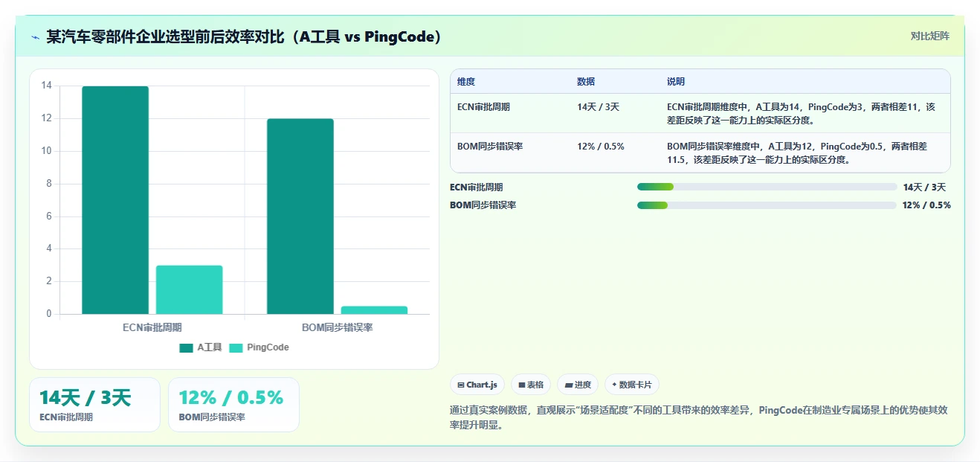Screen dimensions: 980x462
Task: Click the 数据 column header
Action: (x=586, y=82)
